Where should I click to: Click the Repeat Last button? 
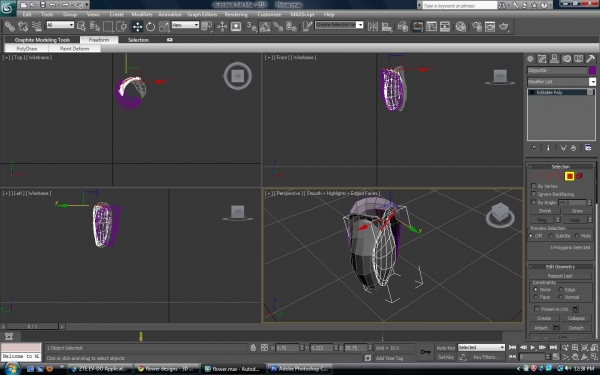click(560, 276)
